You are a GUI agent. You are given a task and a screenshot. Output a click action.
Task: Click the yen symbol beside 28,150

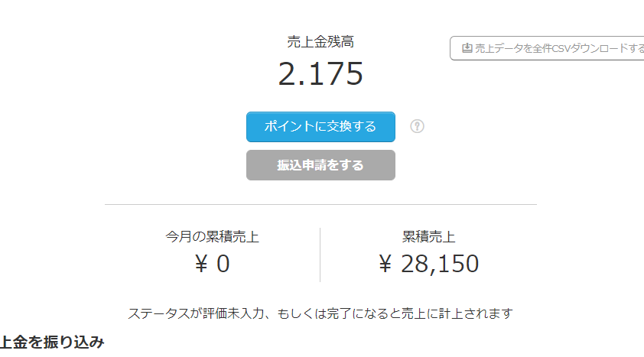tap(385, 264)
